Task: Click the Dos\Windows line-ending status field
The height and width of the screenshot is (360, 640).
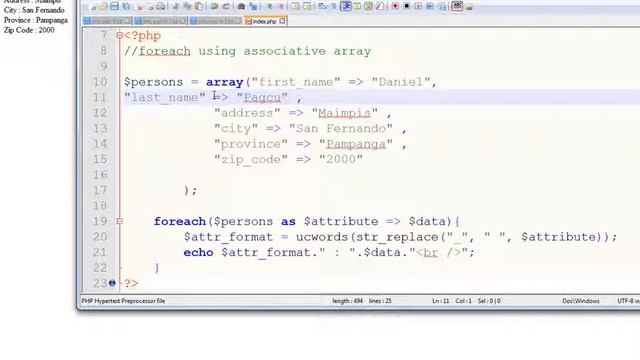Action: pos(581,301)
